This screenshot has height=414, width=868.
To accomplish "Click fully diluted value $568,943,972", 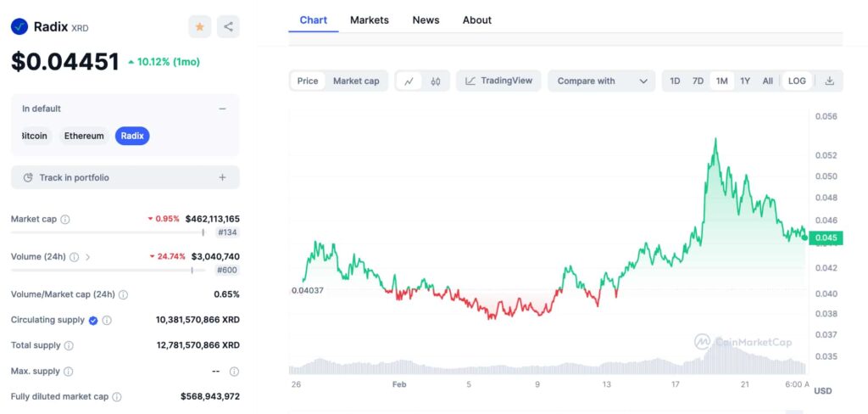I will click(x=210, y=396).
